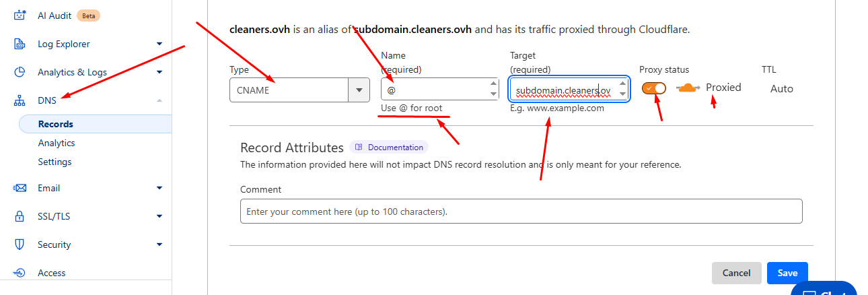Collapse the DNS section arrow

(x=159, y=100)
